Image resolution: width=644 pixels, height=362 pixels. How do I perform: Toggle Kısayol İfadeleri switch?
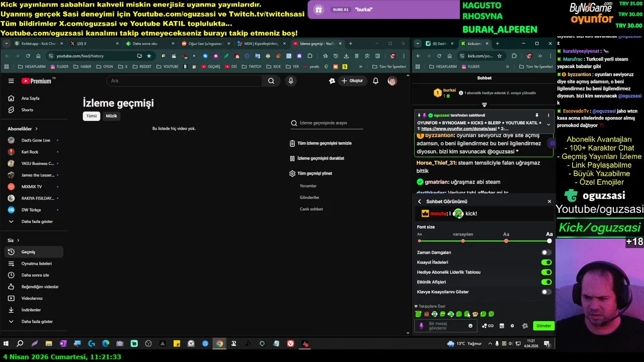pyautogui.click(x=546, y=262)
